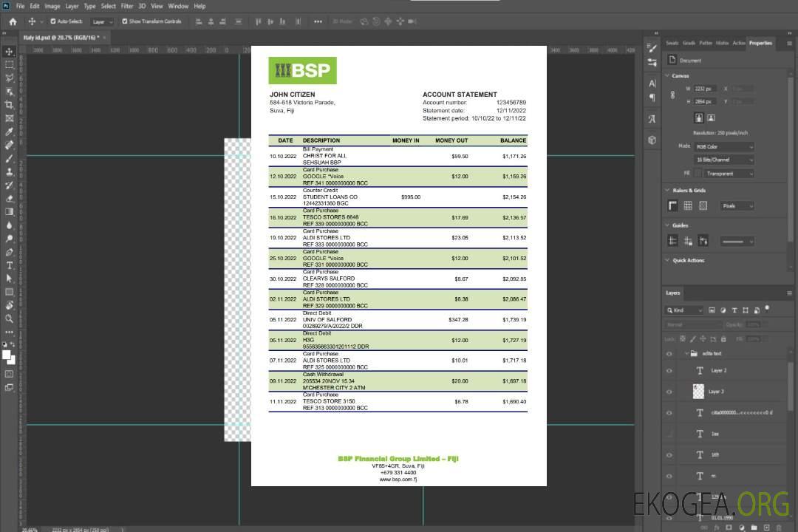Collapse the Quick Actions section

[668, 260]
